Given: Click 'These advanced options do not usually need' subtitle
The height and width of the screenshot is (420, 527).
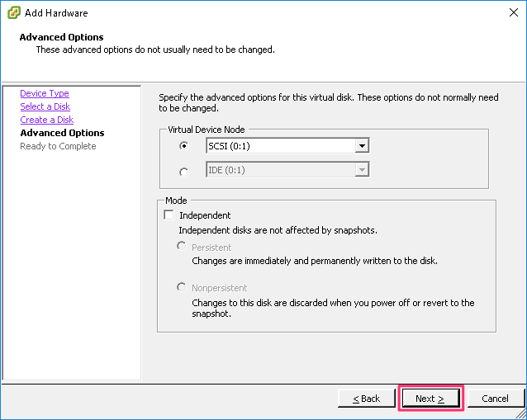Looking at the screenshot, I should point(155,50).
